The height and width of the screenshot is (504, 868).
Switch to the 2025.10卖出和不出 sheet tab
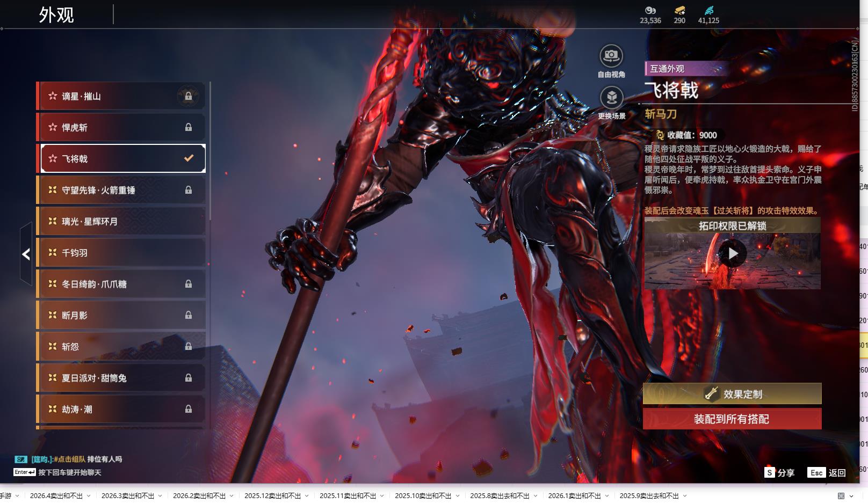(423, 496)
